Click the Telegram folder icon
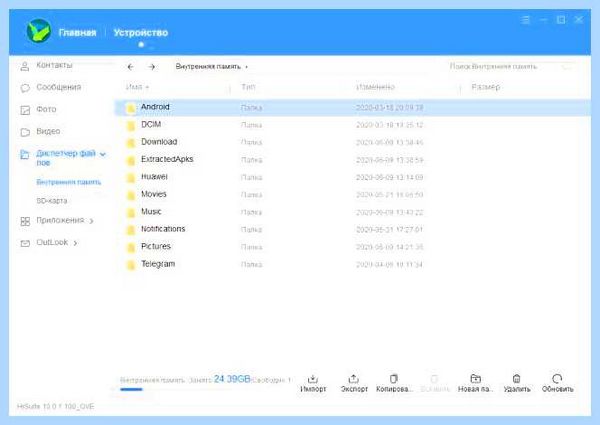The height and width of the screenshot is (425, 600). [131, 265]
